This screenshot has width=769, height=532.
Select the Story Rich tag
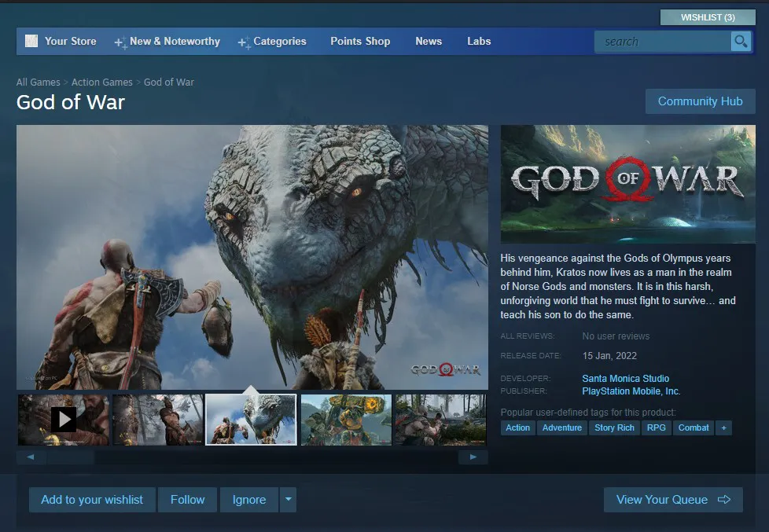pyautogui.click(x=614, y=427)
